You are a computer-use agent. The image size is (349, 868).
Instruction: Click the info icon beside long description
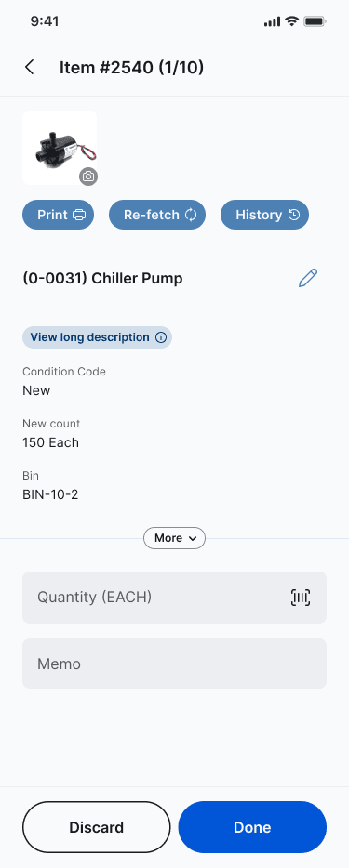point(161,337)
